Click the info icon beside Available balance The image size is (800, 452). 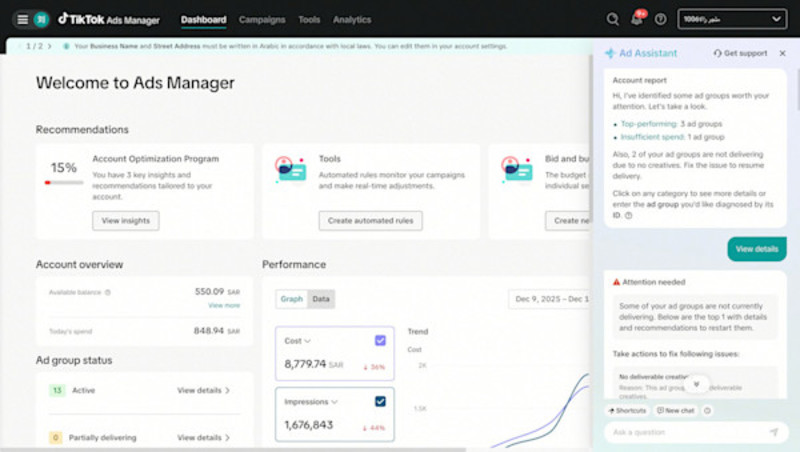click(x=108, y=293)
